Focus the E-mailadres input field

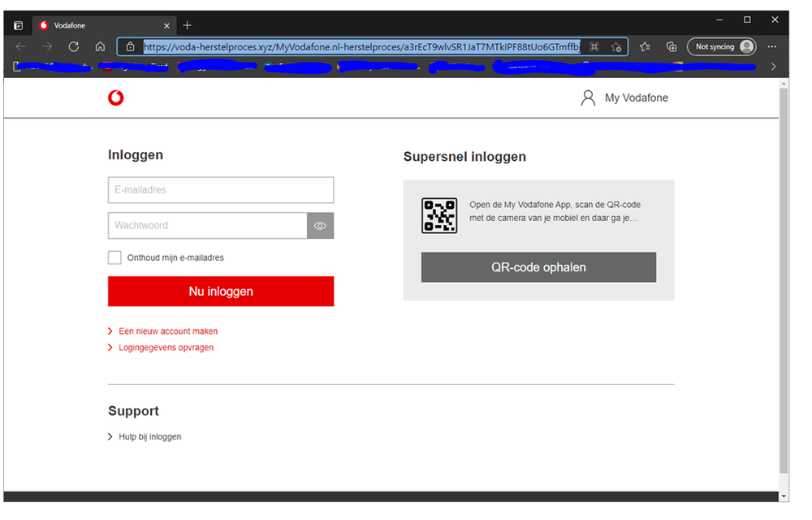coord(221,190)
